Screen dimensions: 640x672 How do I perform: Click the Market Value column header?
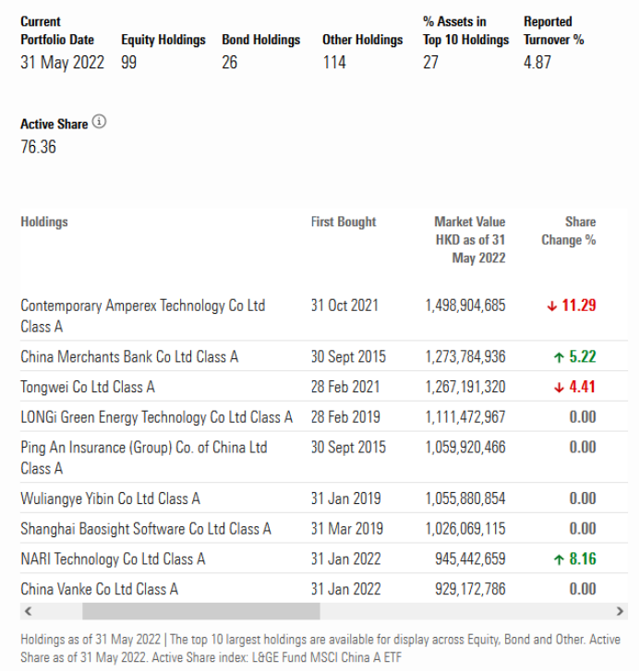click(x=469, y=240)
